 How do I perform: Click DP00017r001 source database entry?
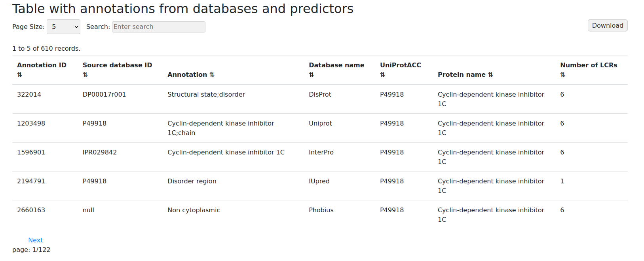coord(104,95)
